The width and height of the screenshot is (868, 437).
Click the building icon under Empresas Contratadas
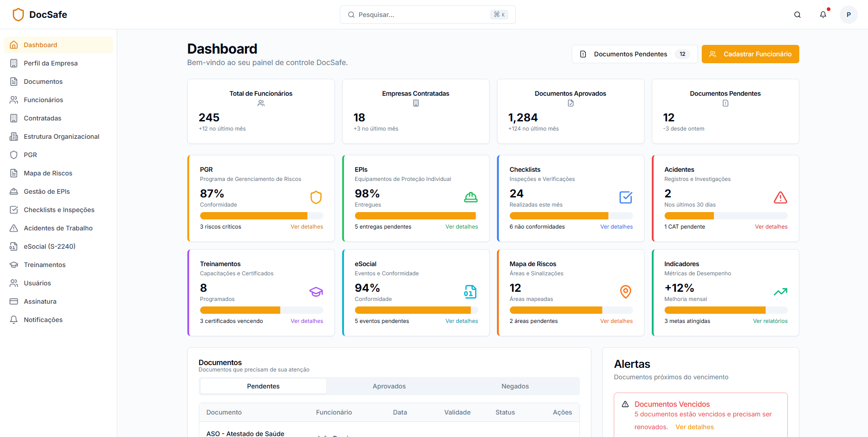(x=416, y=104)
